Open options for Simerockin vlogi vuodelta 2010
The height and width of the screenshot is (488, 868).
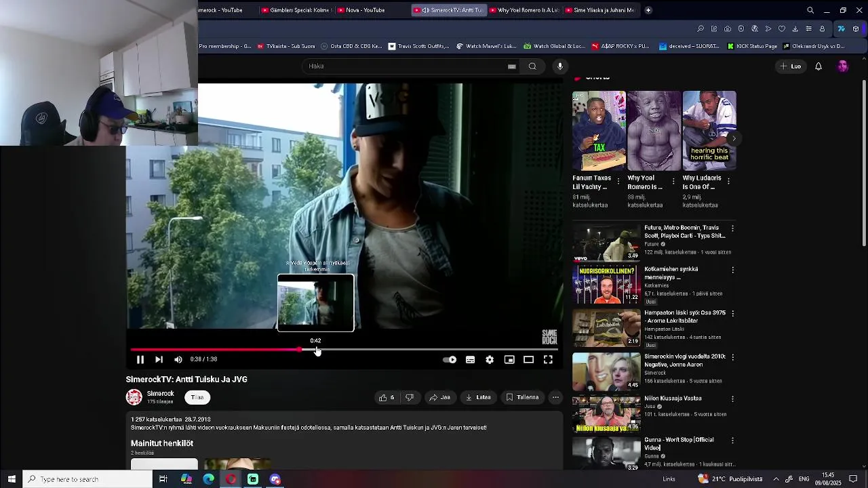tap(732, 357)
